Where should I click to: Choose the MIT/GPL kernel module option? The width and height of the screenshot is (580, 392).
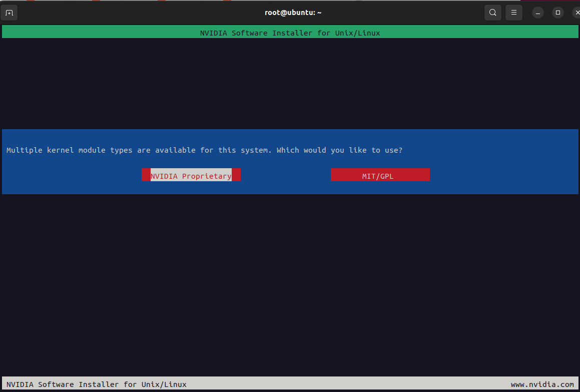[380, 175]
